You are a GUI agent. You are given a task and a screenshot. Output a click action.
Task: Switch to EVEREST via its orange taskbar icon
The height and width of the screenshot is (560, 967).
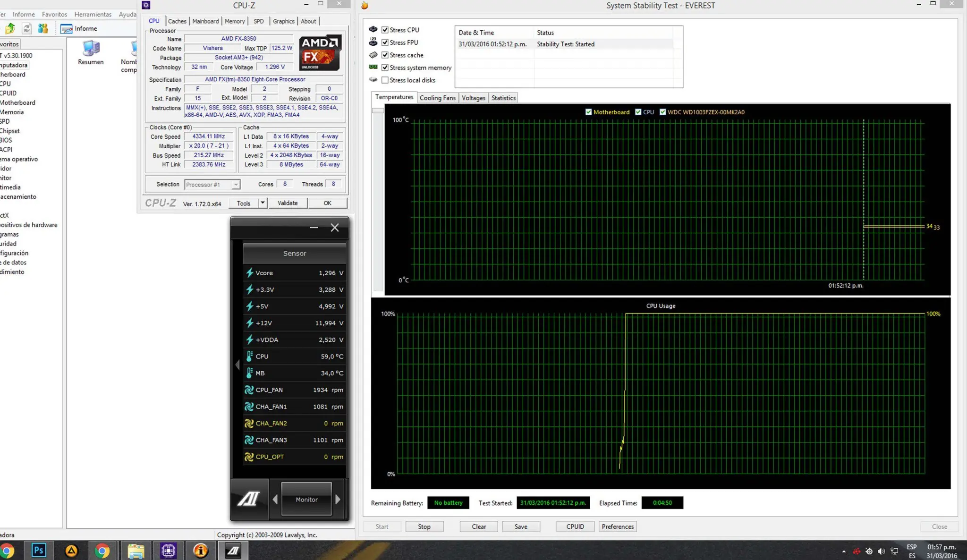click(201, 551)
